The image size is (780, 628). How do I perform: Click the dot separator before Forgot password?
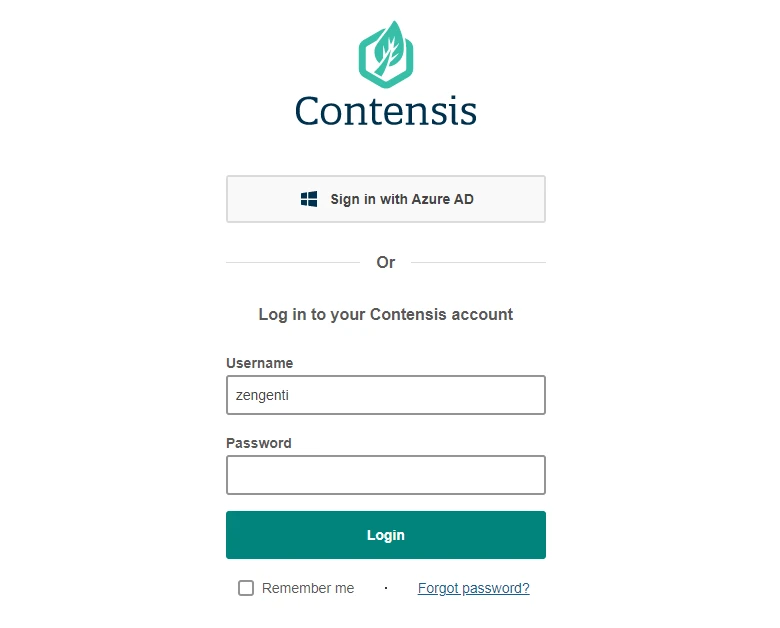tap(386, 588)
